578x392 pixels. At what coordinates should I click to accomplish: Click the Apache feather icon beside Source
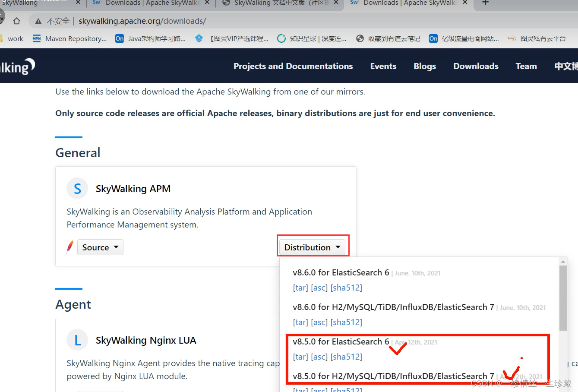tap(70, 247)
